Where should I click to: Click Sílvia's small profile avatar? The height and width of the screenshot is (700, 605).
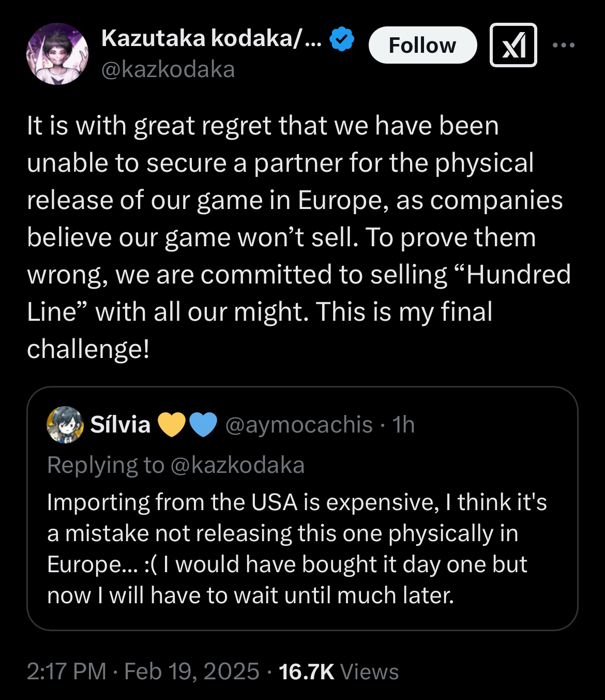tap(65, 425)
